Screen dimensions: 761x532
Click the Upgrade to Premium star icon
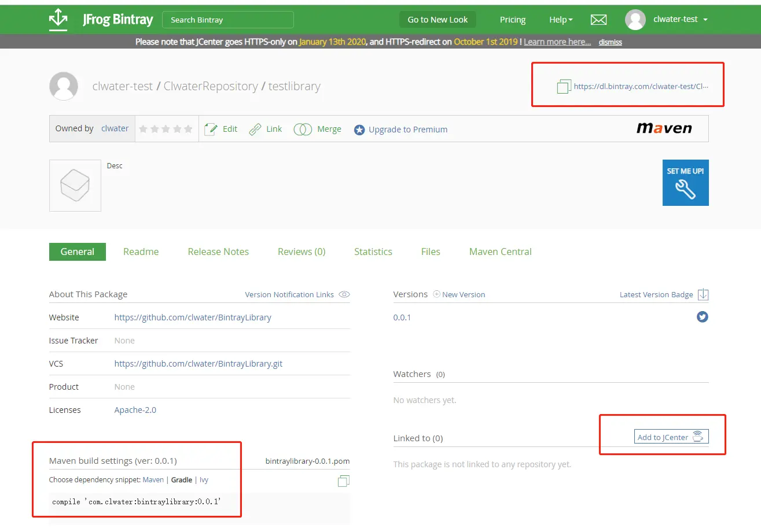point(359,130)
